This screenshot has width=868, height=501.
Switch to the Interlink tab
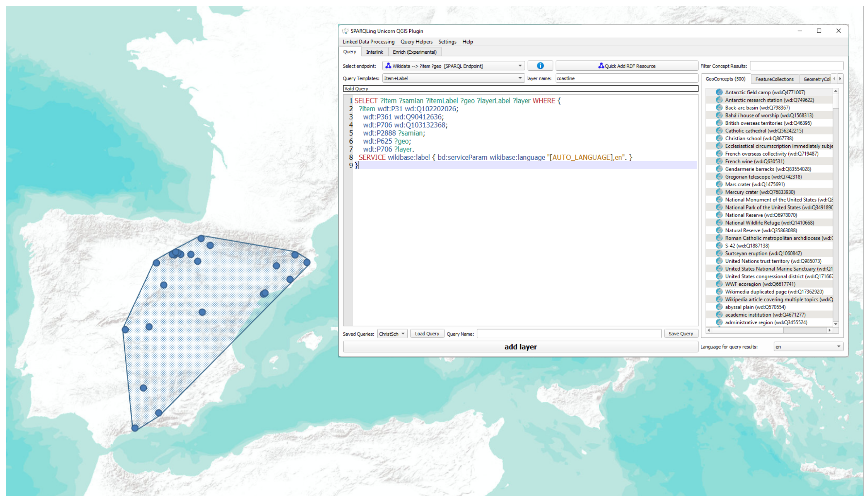pyautogui.click(x=374, y=52)
